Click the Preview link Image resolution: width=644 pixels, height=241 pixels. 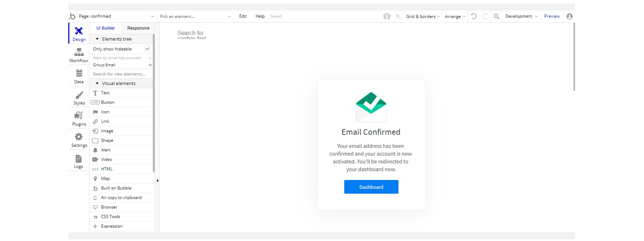pos(551,16)
